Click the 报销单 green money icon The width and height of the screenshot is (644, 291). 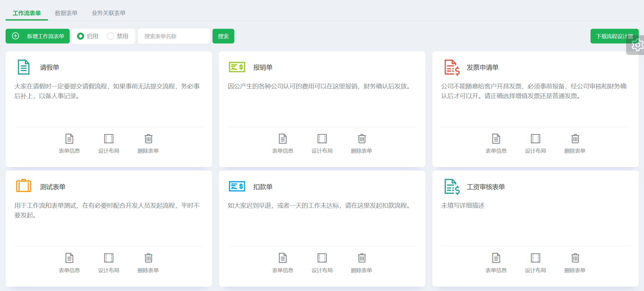tap(237, 67)
